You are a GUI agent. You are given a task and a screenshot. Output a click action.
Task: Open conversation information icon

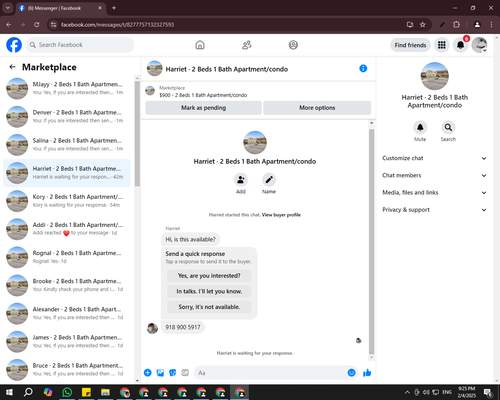pos(363,68)
